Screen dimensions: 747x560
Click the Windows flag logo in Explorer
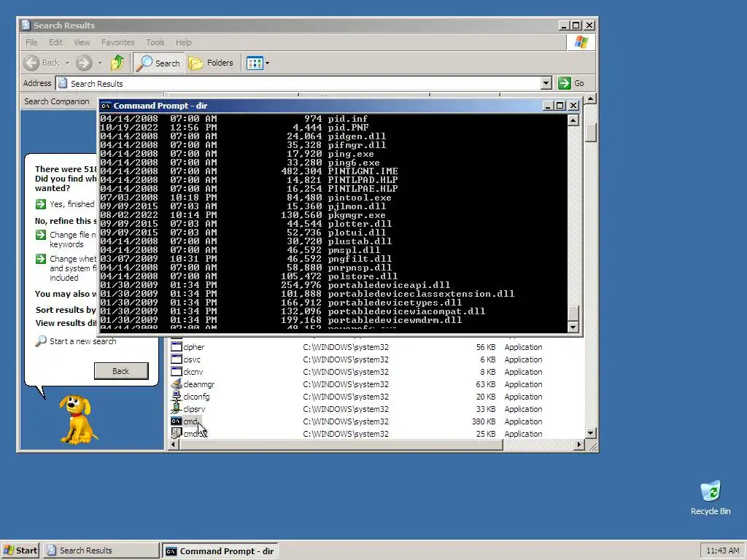point(581,42)
